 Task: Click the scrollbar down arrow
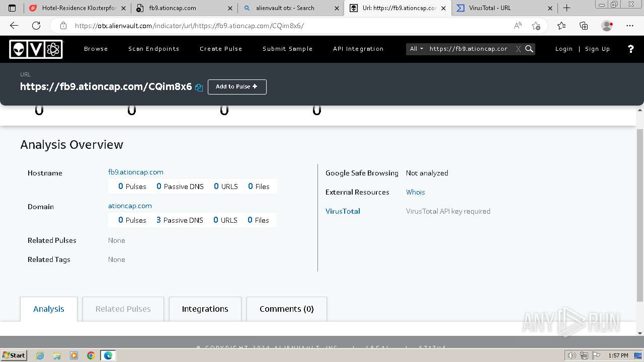[x=640, y=333]
